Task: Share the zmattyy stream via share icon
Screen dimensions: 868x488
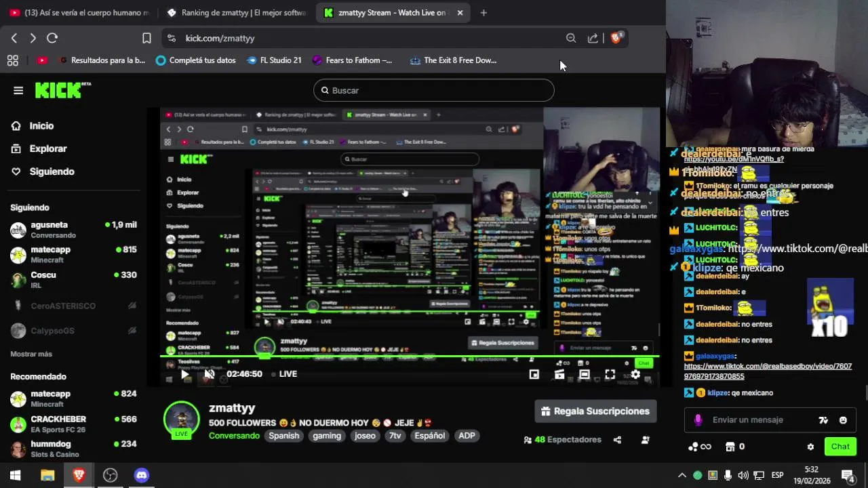Action: click(617, 439)
